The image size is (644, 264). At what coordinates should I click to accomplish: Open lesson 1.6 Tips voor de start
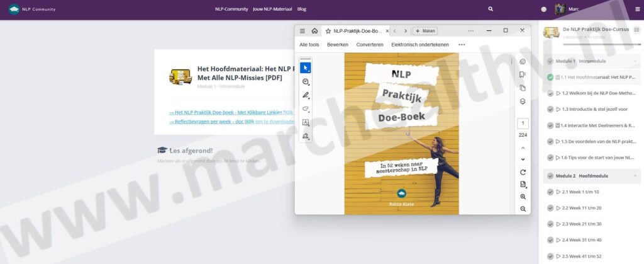coord(592,158)
